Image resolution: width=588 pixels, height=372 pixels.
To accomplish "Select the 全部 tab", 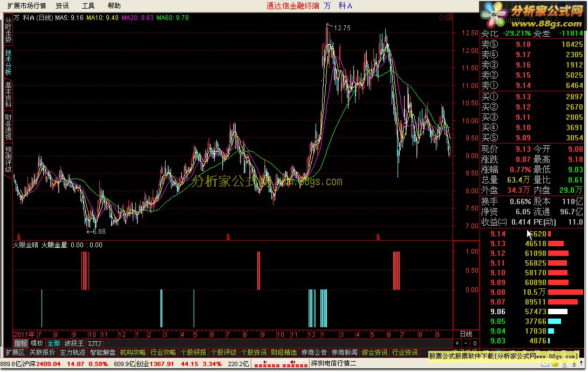I will 53,343.
